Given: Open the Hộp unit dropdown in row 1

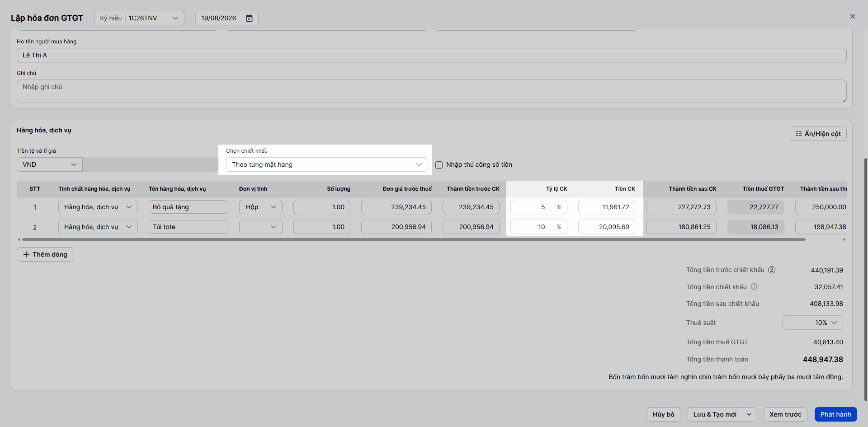Looking at the screenshot, I should 261,207.
